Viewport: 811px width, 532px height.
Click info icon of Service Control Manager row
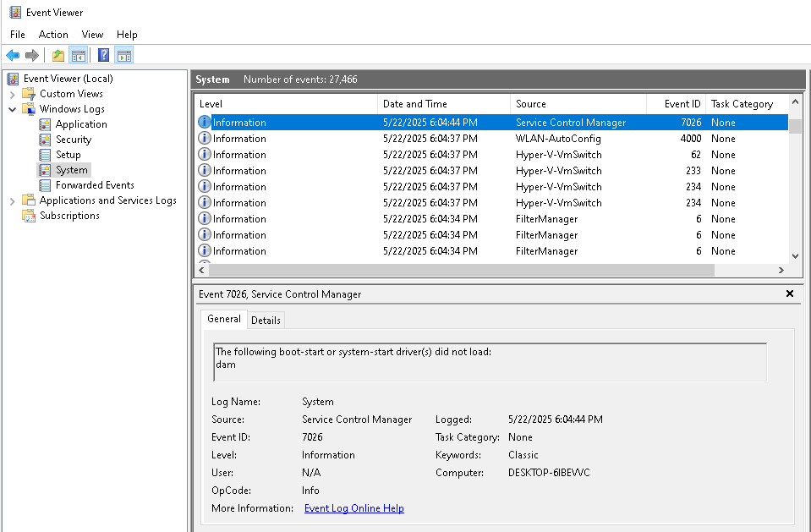point(205,122)
